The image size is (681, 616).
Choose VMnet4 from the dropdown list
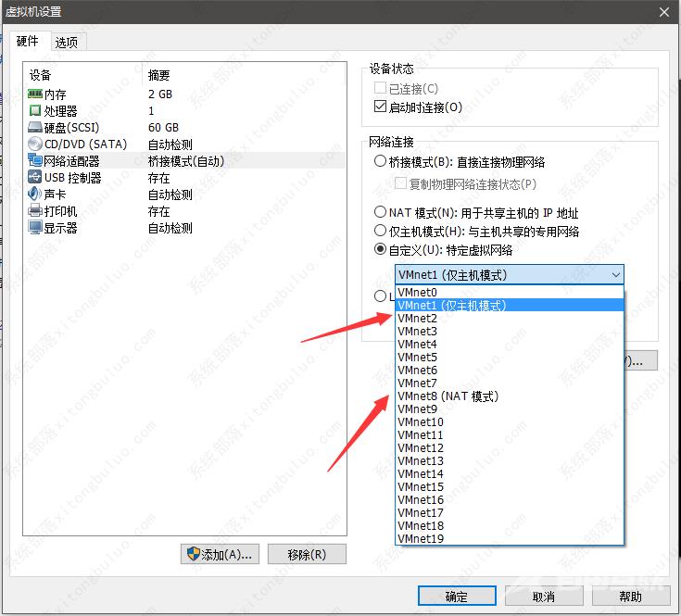(509, 345)
